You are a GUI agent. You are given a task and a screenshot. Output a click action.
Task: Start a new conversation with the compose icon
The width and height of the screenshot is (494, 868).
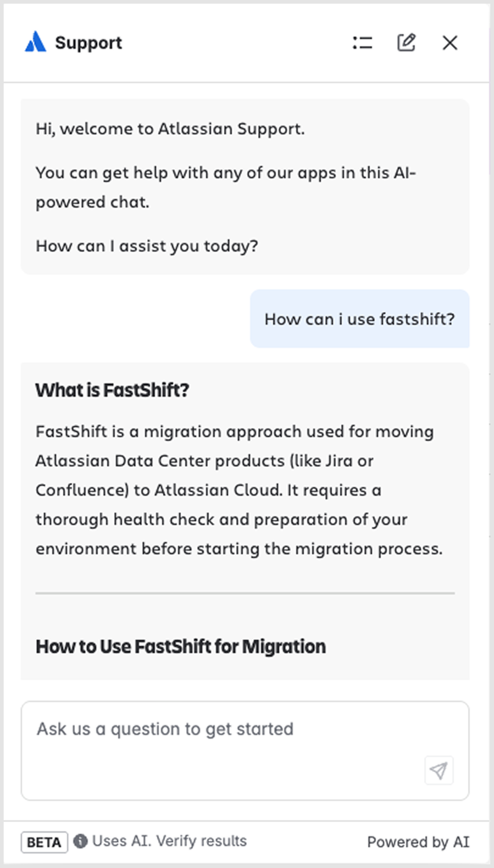[406, 42]
